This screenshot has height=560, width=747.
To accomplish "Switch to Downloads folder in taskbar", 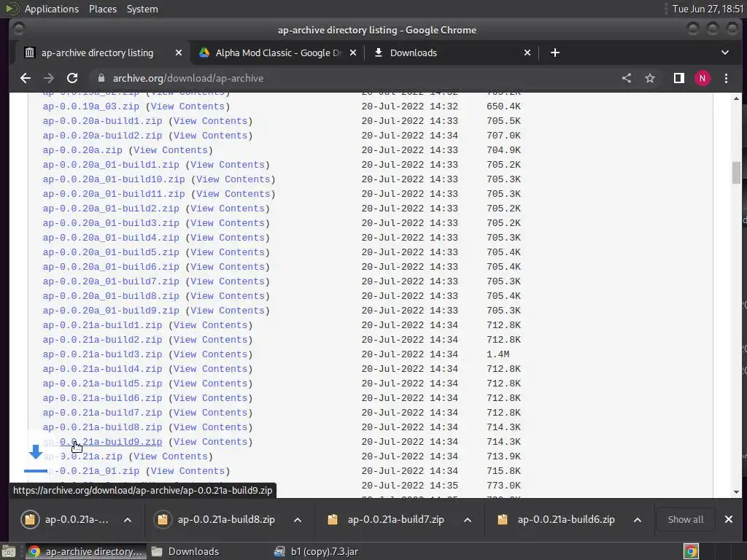I will (x=186, y=551).
